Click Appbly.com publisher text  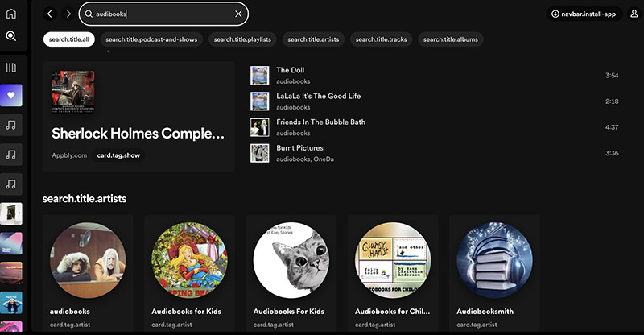[69, 155]
